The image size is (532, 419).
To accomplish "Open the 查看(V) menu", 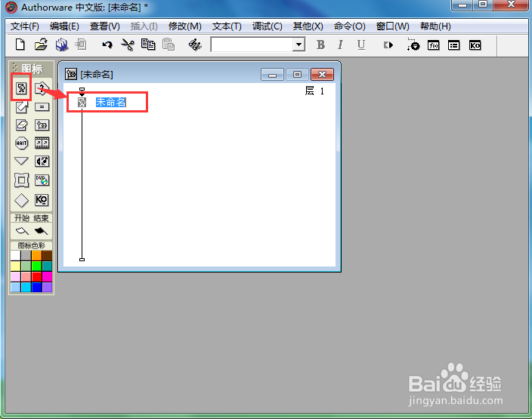I will [105, 26].
